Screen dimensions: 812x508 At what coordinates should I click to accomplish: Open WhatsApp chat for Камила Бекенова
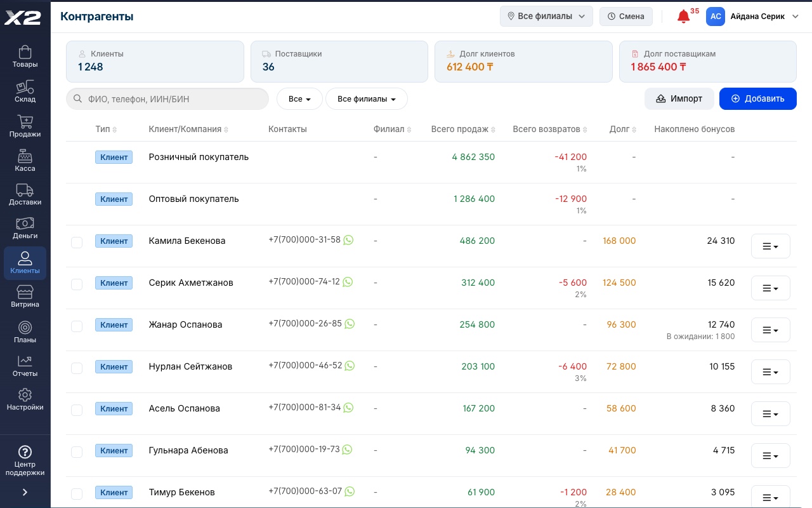[x=348, y=240]
